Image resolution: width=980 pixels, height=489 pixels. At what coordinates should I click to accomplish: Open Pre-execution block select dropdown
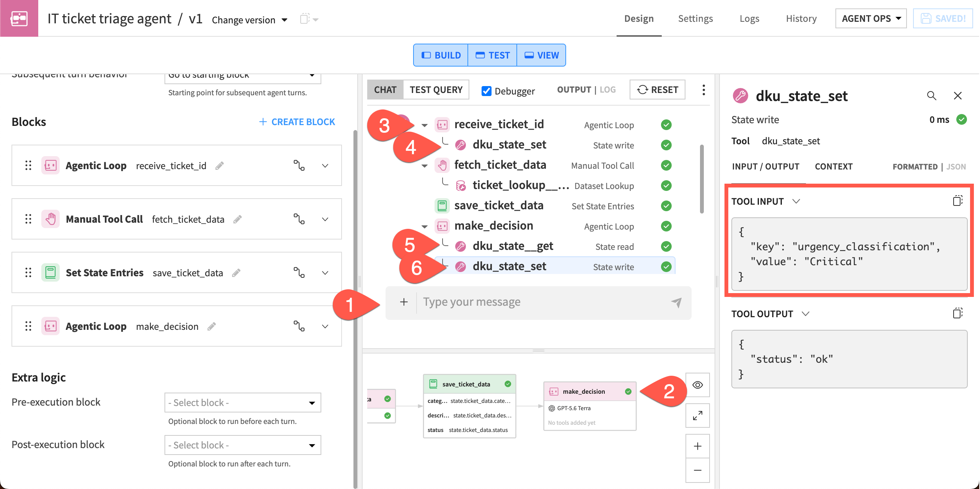point(243,403)
